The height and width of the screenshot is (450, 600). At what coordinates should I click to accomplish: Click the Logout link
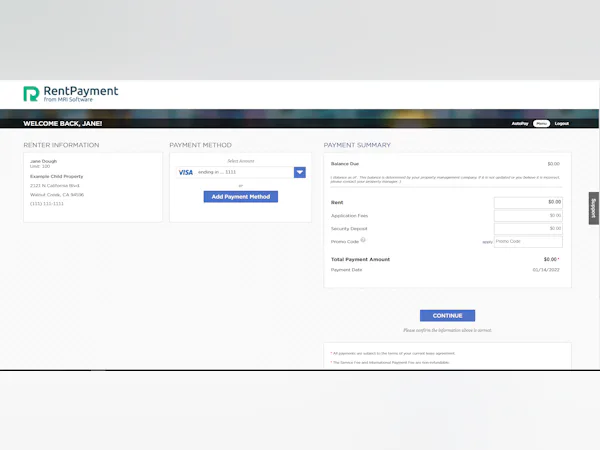(562, 124)
